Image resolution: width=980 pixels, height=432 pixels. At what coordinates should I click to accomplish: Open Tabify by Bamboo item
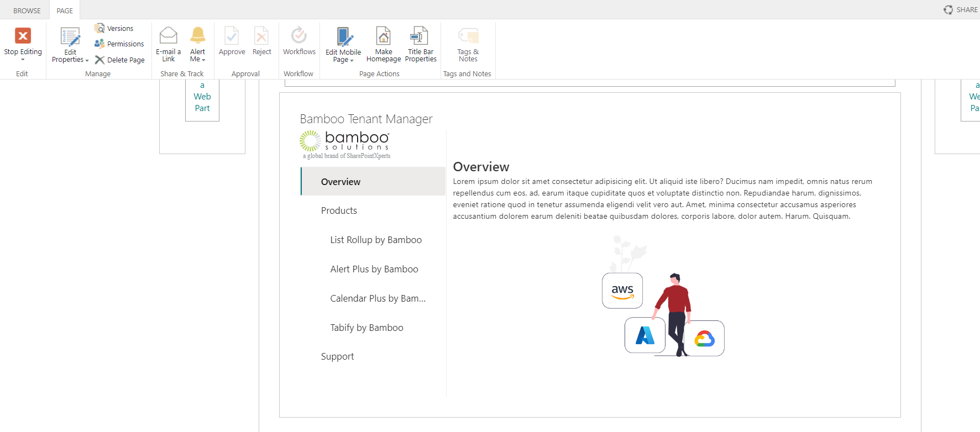(x=366, y=328)
